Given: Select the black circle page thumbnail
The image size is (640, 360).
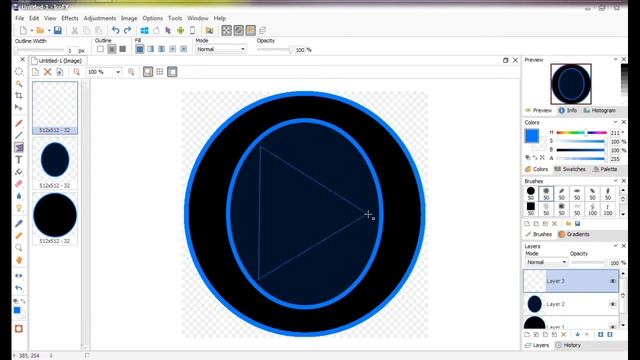Looking at the screenshot, I should pos(55,219).
